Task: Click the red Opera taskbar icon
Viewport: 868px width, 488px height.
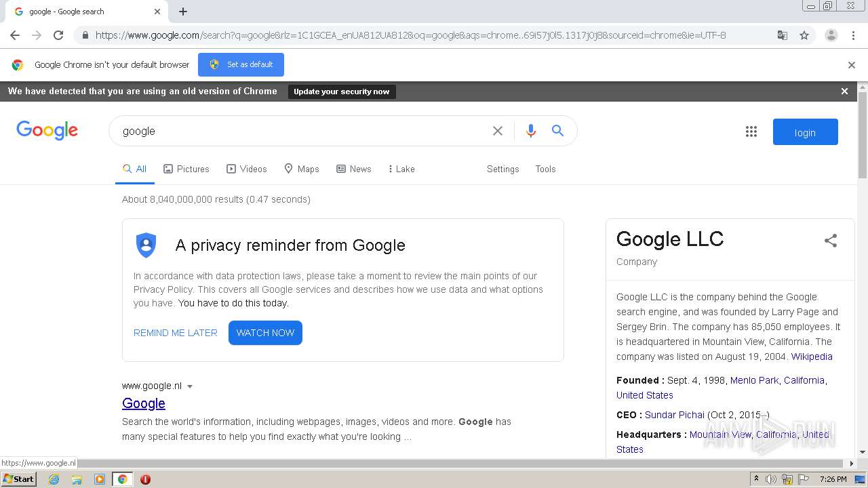Action: pos(145,479)
